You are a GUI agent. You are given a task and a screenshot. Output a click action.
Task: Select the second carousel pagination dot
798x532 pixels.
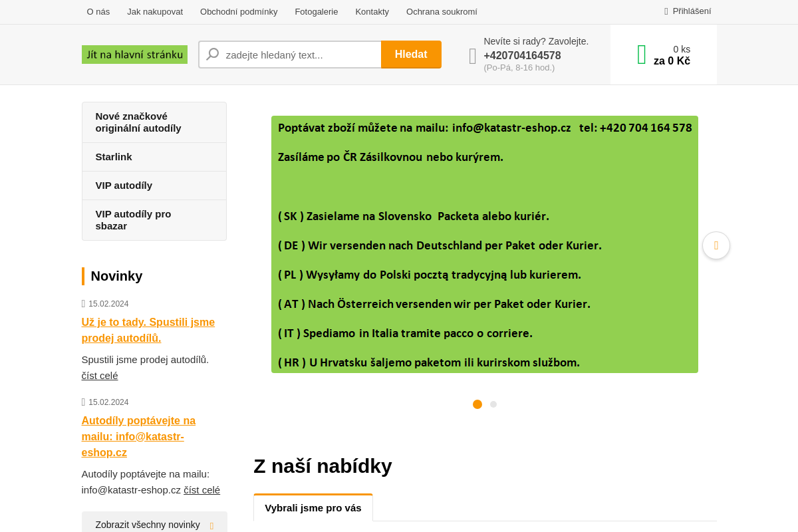click(x=493, y=404)
